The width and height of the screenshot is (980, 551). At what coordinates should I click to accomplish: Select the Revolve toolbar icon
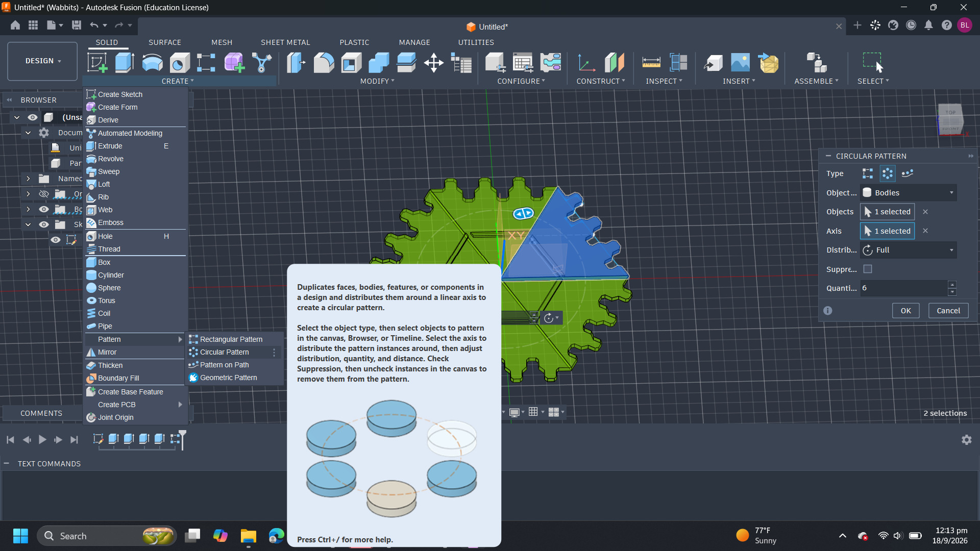pos(152,63)
